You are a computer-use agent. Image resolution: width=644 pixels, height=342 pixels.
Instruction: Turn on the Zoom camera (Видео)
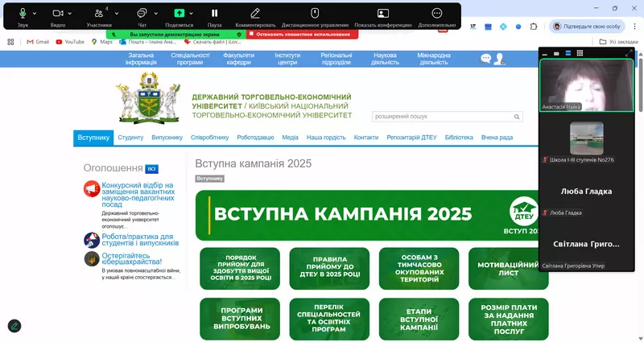click(x=58, y=14)
